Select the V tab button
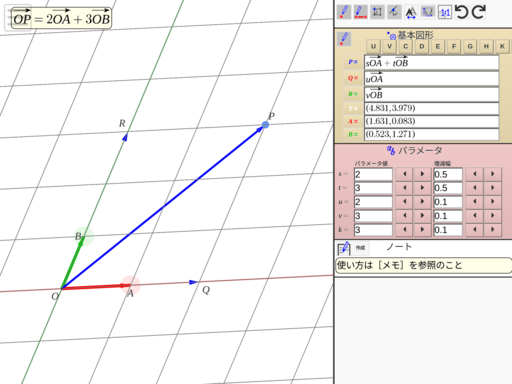This screenshot has height=384, width=512. click(389, 46)
